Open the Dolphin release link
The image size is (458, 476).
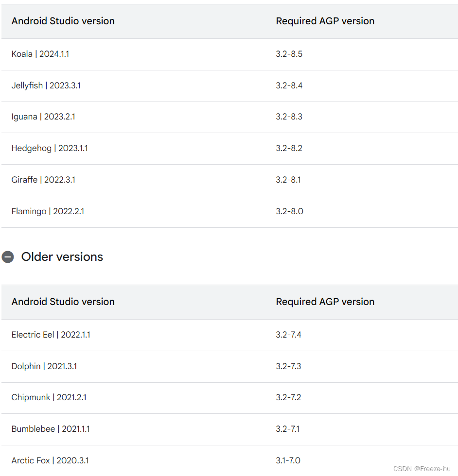(x=26, y=366)
